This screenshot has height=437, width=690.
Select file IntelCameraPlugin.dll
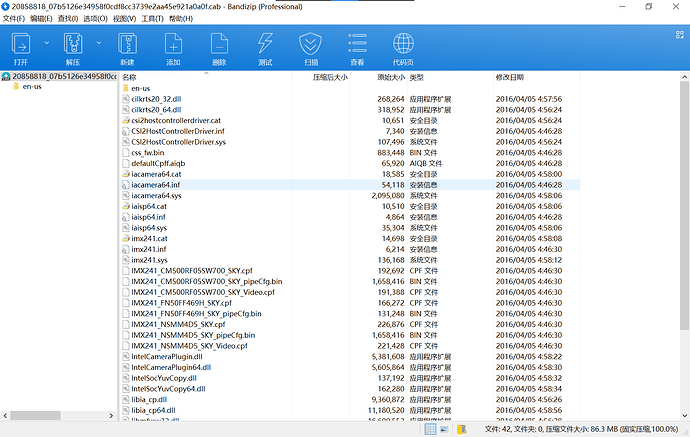(167, 356)
